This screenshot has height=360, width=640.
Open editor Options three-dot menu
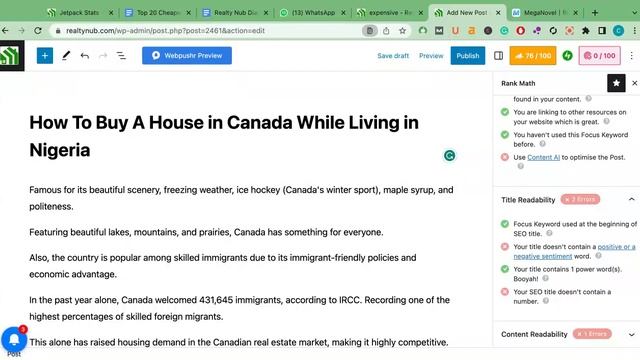[x=631, y=56]
